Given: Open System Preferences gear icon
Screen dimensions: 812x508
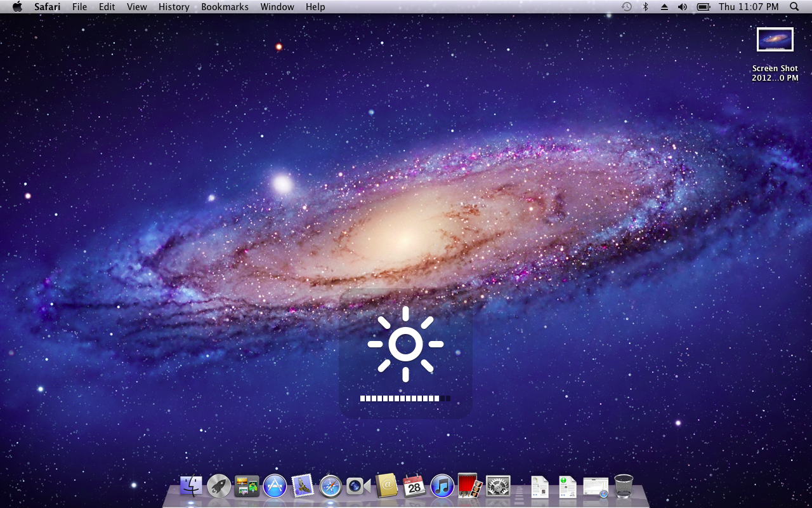Looking at the screenshot, I should pos(498,486).
